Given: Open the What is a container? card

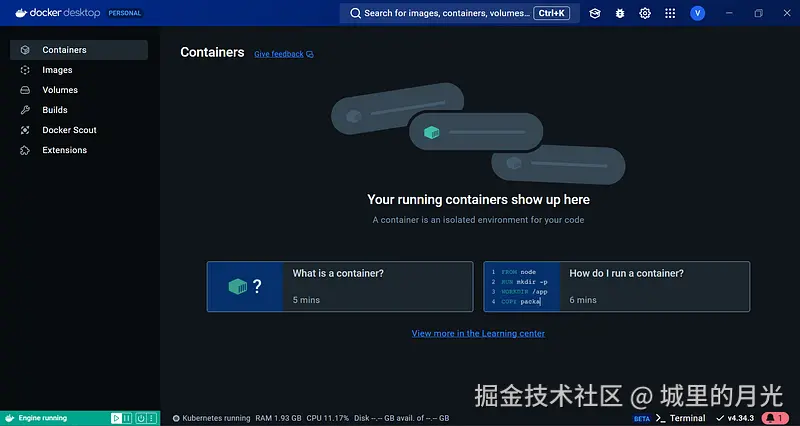Looking at the screenshot, I should (340, 286).
